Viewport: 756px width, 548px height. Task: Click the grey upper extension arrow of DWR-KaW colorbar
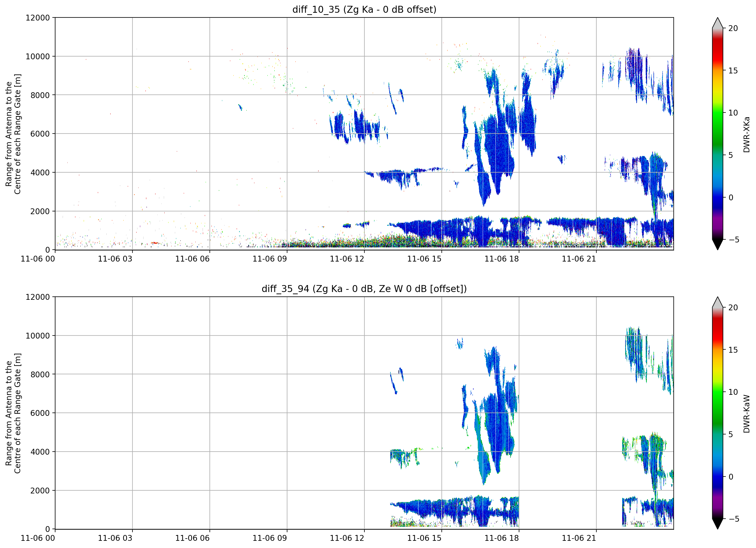tap(717, 303)
